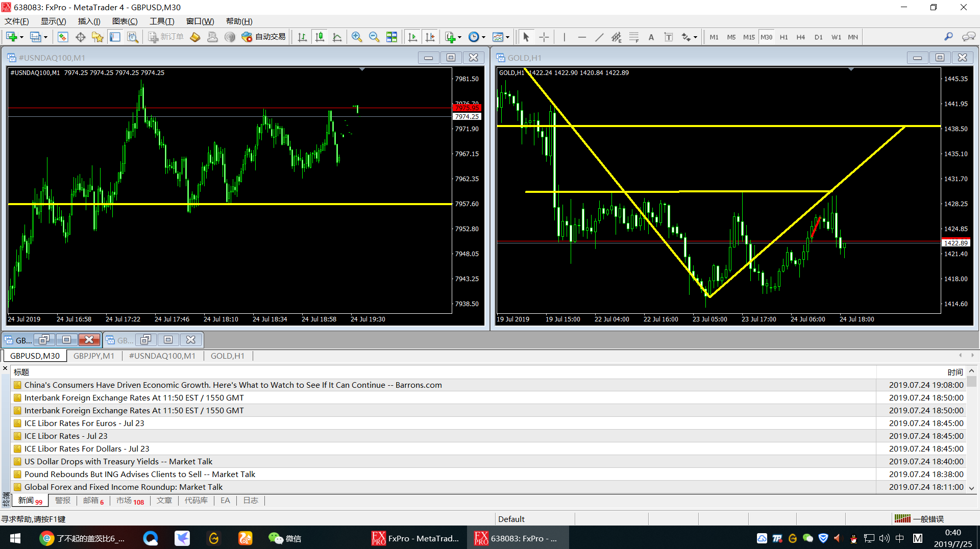
Task: Open the 微信 WeChat taskbar app
Action: pyautogui.click(x=285, y=538)
